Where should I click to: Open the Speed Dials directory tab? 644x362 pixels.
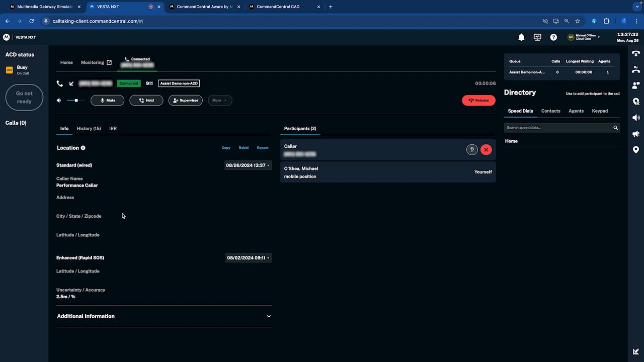520,111
